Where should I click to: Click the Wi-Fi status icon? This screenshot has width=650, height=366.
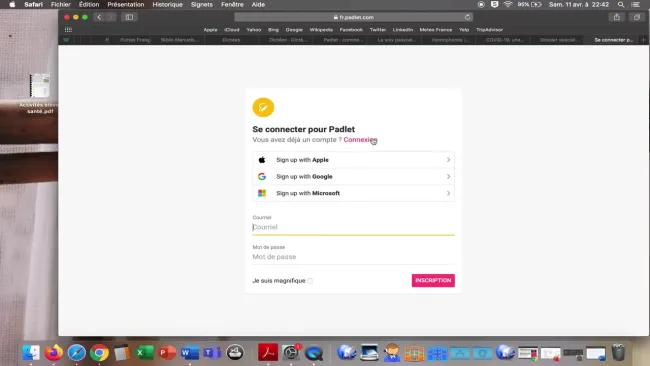click(508, 5)
